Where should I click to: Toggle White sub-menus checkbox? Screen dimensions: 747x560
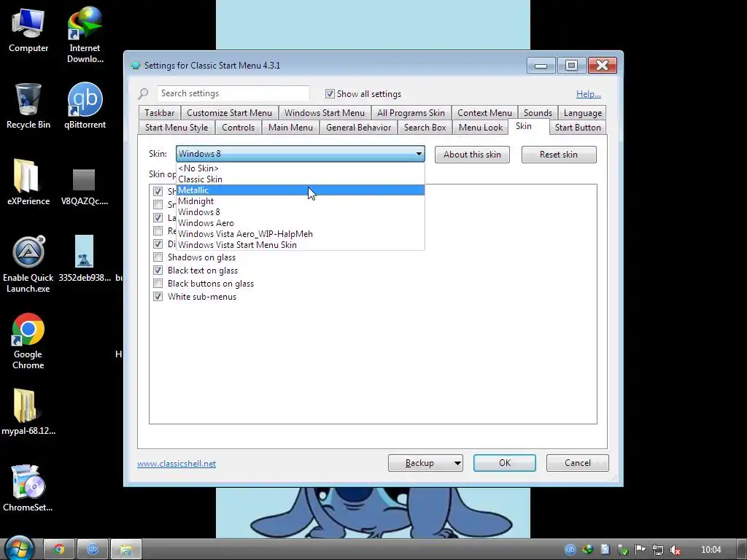tap(158, 296)
